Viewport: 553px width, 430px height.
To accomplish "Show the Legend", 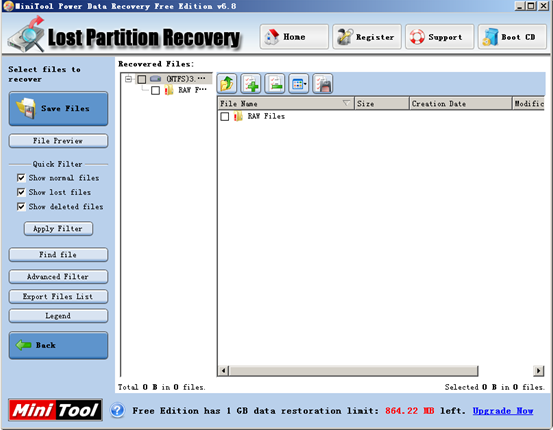I will click(x=58, y=316).
